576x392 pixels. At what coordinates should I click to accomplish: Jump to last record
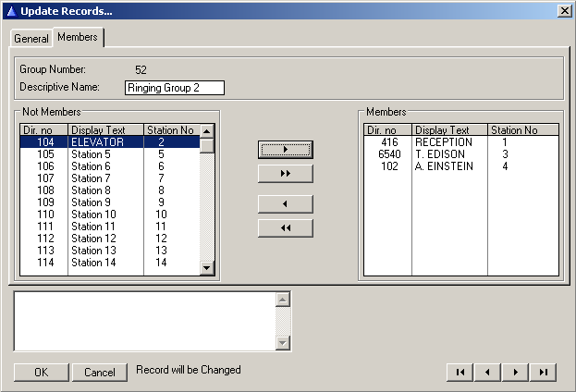click(x=543, y=372)
